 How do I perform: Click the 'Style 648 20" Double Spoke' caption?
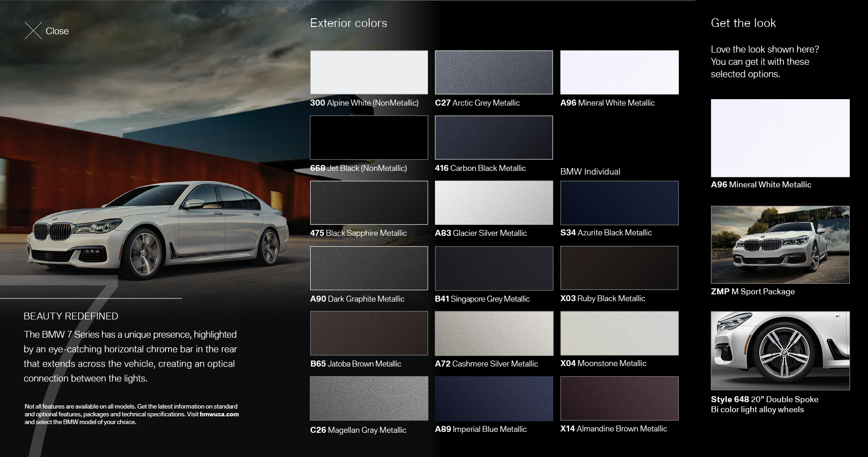[x=765, y=399]
